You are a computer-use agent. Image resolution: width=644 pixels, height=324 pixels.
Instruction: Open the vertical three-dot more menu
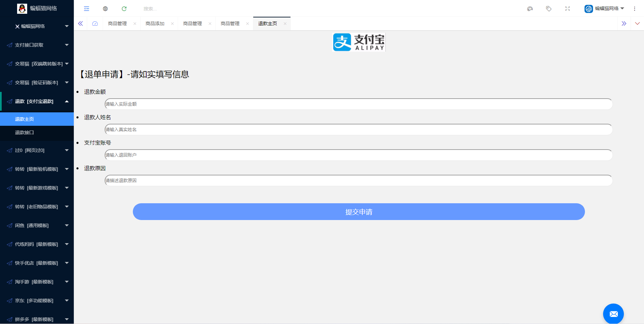coord(635,9)
